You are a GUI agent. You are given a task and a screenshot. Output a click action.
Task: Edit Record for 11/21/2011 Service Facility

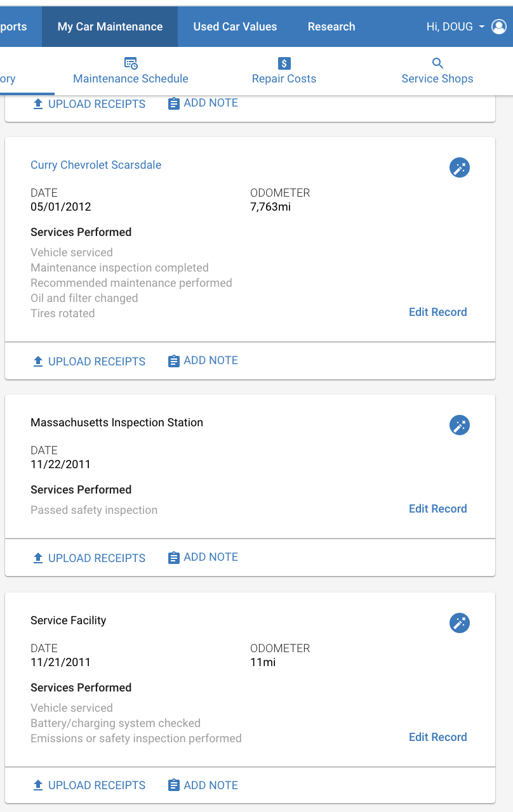438,737
